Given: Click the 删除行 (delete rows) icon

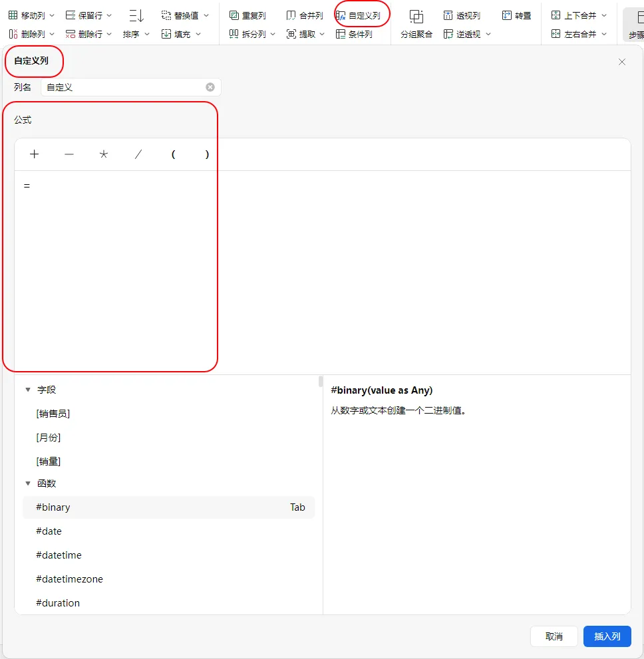Looking at the screenshot, I should click(x=71, y=34).
